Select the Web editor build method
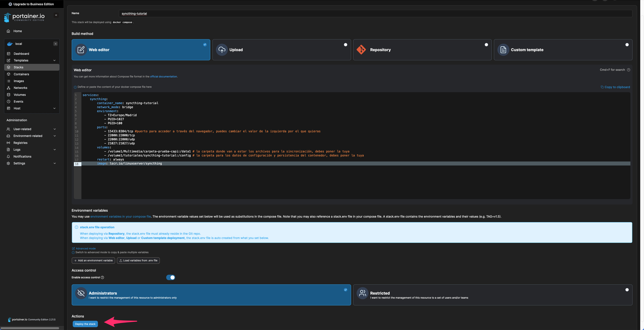The image size is (644, 330). tap(141, 50)
